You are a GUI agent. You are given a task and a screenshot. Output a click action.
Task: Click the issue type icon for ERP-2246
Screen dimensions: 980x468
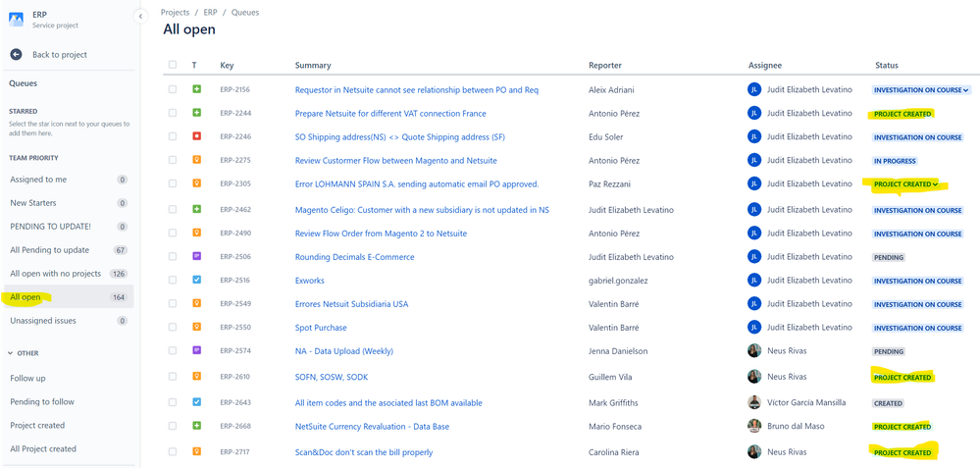[196, 137]
